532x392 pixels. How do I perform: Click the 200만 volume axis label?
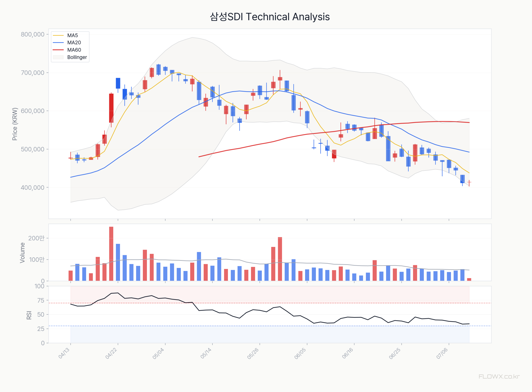tap(37, 238)
